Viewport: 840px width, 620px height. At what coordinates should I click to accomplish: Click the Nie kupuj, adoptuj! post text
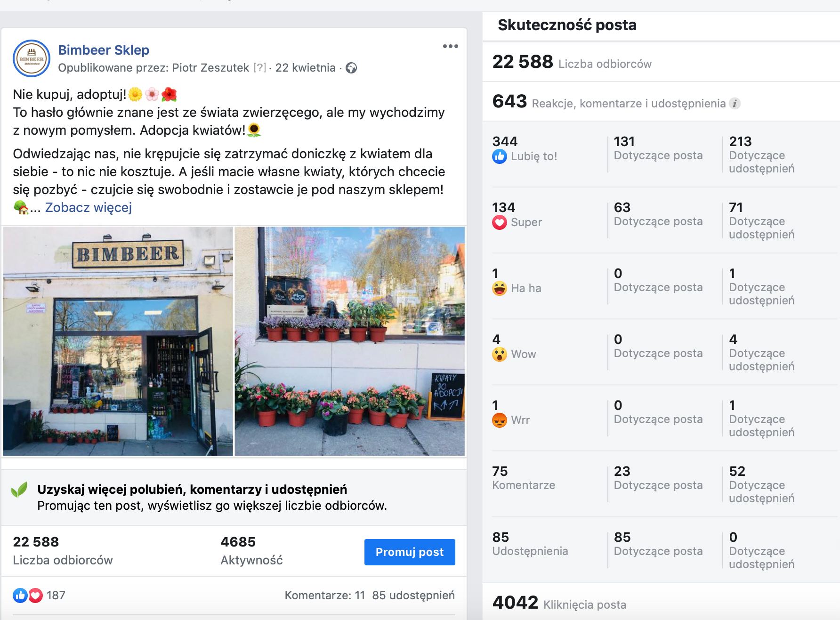[70, 95]
